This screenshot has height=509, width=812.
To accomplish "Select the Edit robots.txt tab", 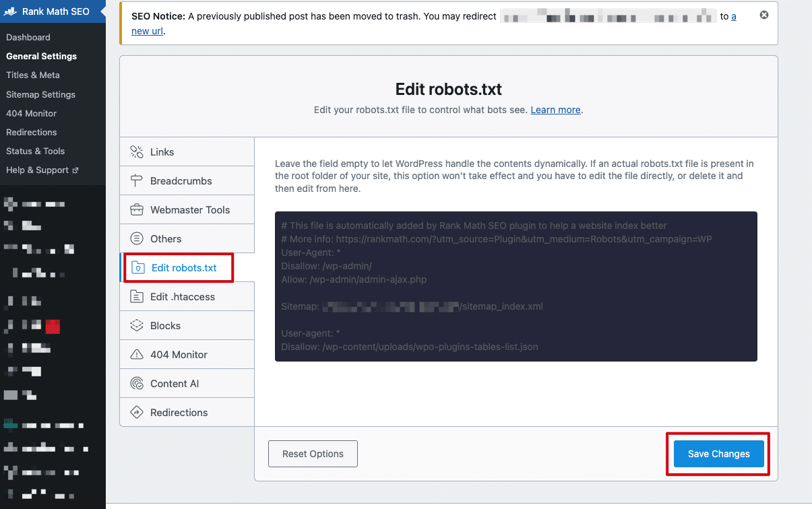I will click(187, 268).
